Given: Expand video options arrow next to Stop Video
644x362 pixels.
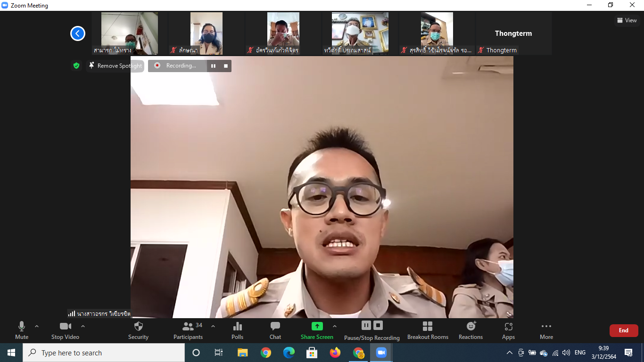Looking at the screenshot, I should pos(83,326).
